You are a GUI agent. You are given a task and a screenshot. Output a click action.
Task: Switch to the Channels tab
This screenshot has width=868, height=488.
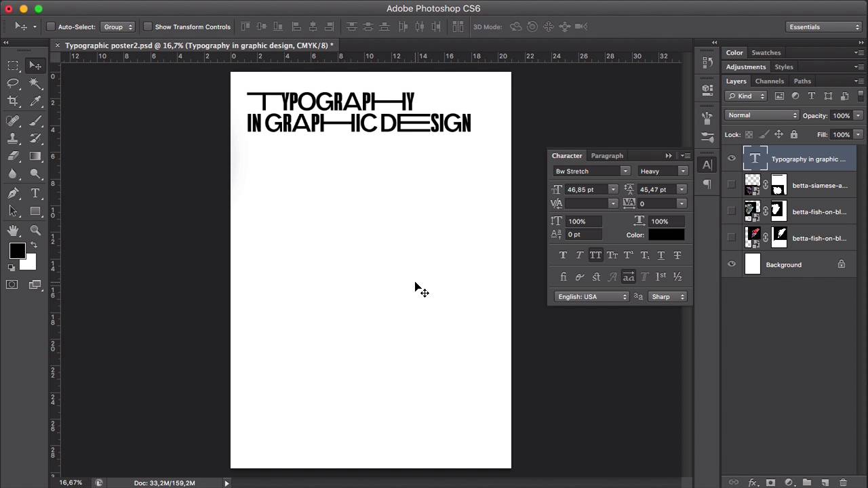coord(770,81)
